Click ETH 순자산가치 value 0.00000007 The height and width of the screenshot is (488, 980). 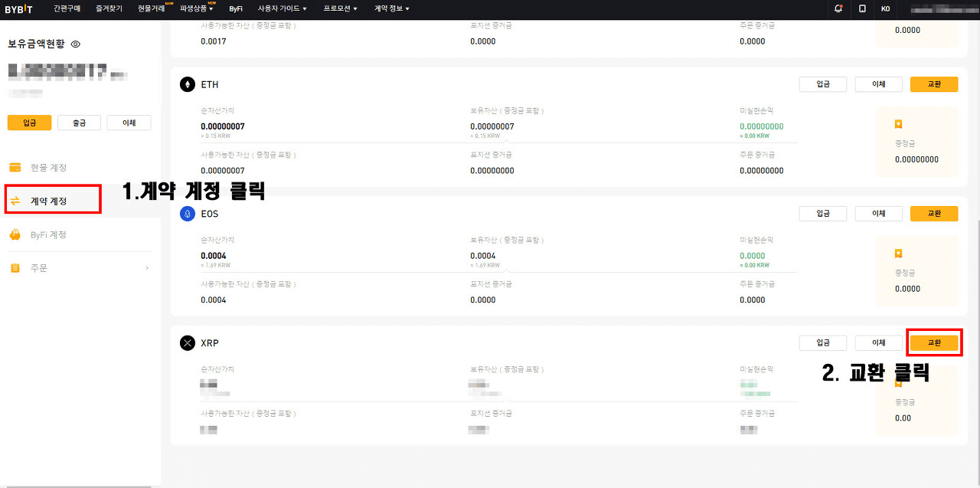pos(223,126)
